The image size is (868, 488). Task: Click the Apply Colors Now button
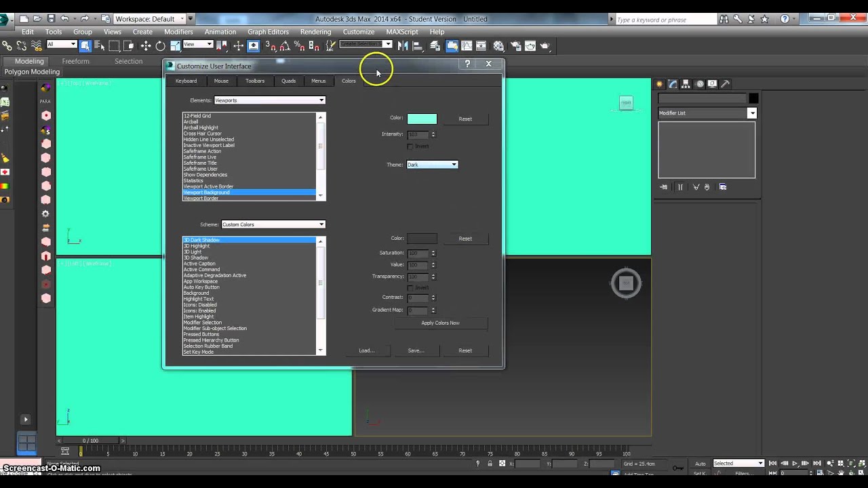coord(441,323)
